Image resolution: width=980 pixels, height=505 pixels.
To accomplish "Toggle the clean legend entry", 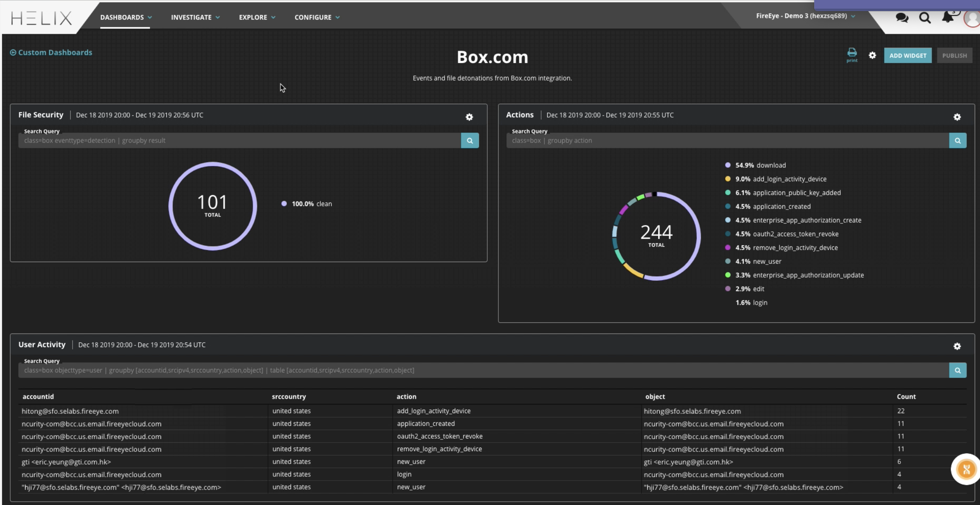I will 307,204.
